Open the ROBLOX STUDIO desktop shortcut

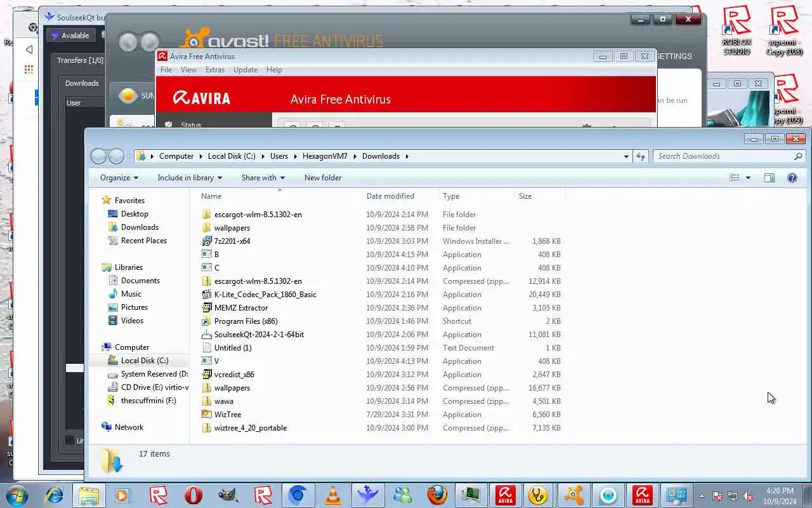click(x=737, y=29)
